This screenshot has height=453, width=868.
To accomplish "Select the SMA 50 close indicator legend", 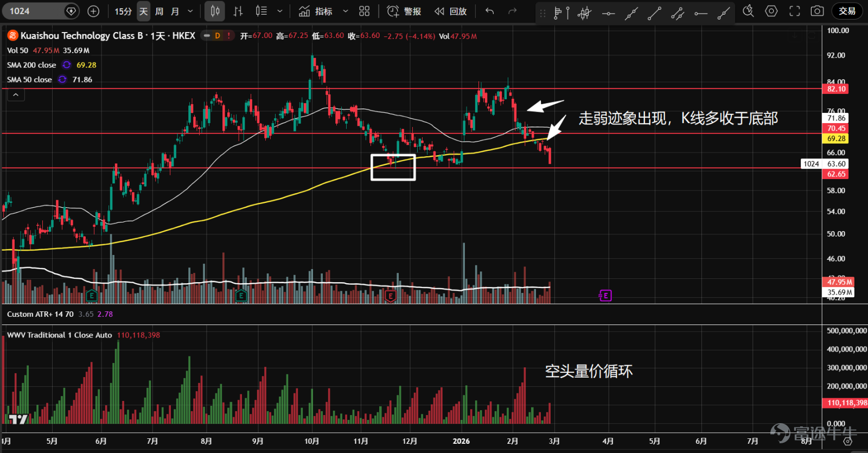I will click(29, 80).
